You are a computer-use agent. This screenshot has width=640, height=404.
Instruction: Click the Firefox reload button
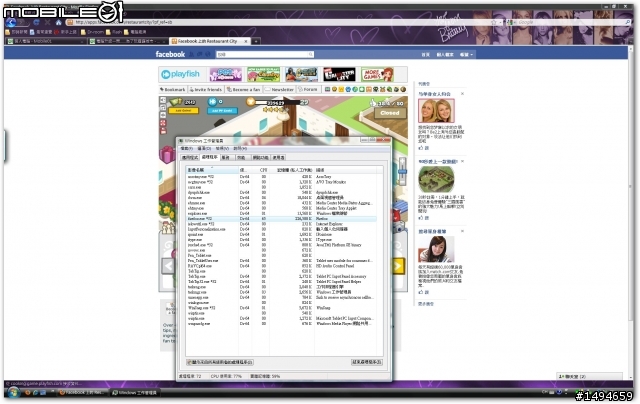36,22
